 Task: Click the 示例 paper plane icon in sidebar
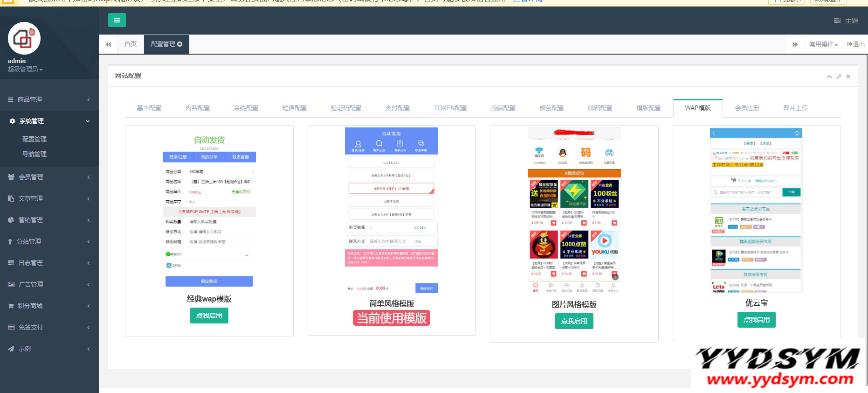point(11,349)
